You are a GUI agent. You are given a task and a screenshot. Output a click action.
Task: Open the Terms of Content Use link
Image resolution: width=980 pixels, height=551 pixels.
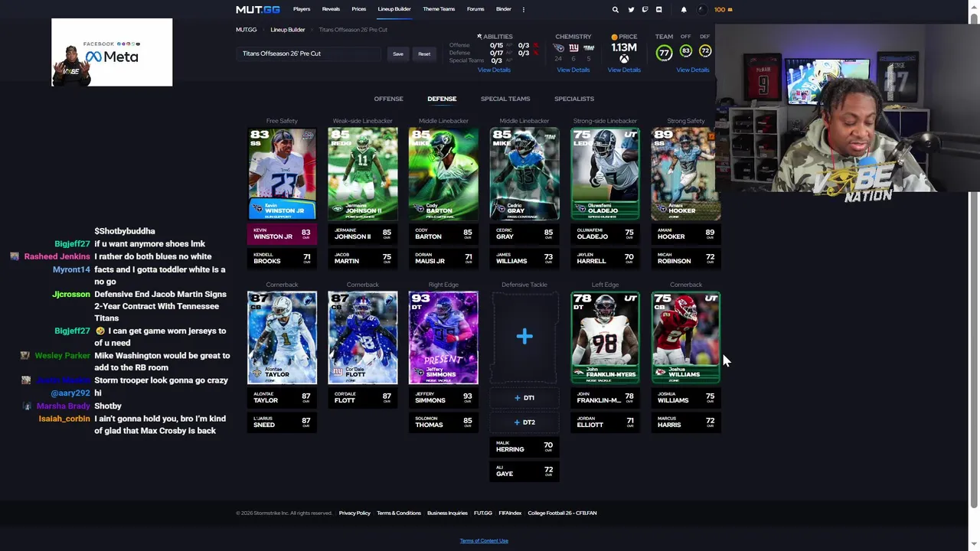tap(484, 540)
